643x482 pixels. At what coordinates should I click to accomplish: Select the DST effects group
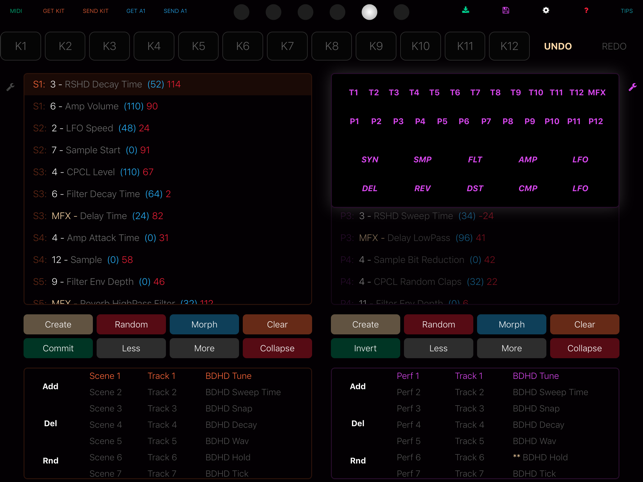click(475, 188)
